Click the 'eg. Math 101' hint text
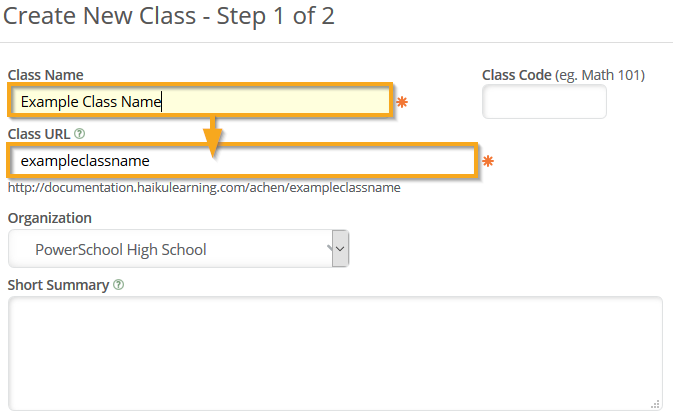This screenshot has width=673, height=418. (603, 75)
